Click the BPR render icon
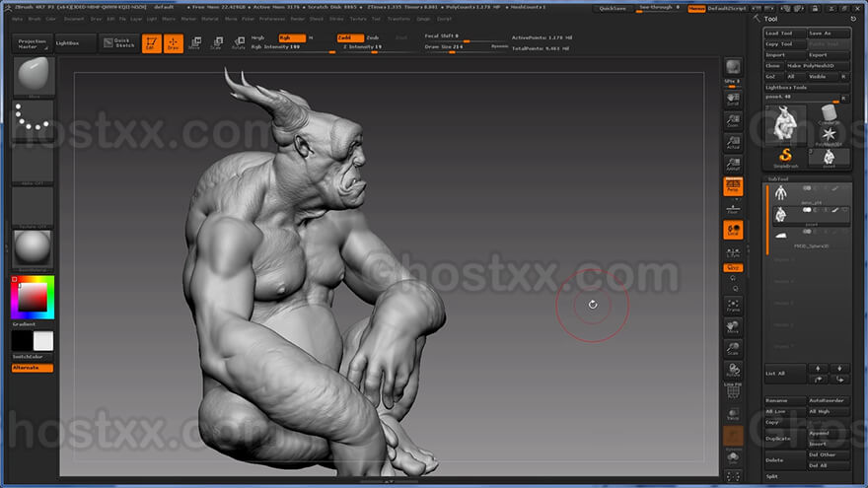The height and width of the screenshot is (488, 868). coord(733,67)
